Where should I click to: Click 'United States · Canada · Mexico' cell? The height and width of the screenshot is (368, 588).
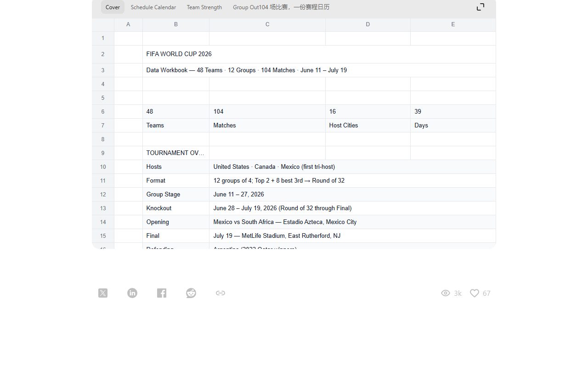tap(352, 167)
